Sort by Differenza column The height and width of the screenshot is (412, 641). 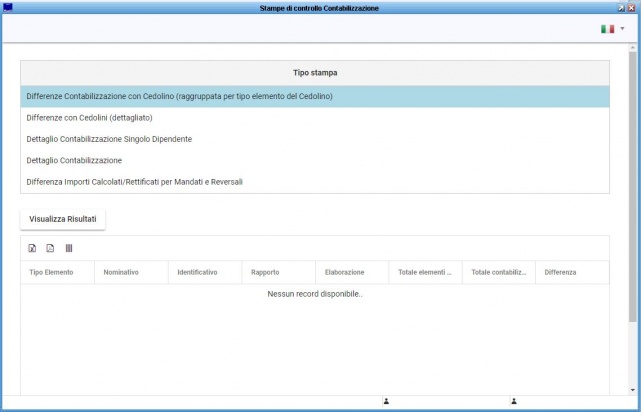click(572, 272)
